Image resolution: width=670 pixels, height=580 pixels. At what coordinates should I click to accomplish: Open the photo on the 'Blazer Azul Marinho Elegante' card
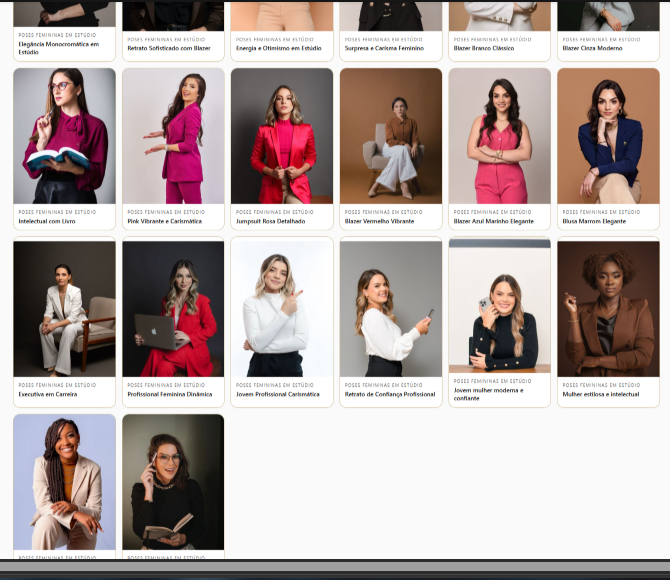click(500, 136)
